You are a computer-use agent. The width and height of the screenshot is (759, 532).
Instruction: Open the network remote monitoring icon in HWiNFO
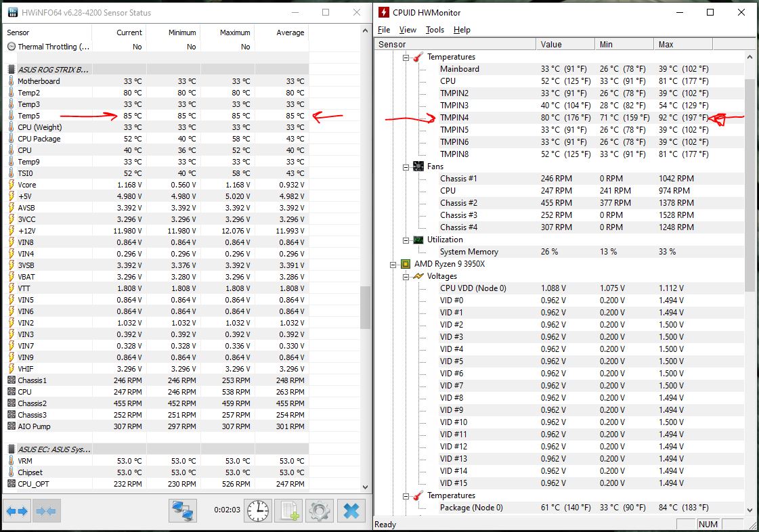[183, 511]
